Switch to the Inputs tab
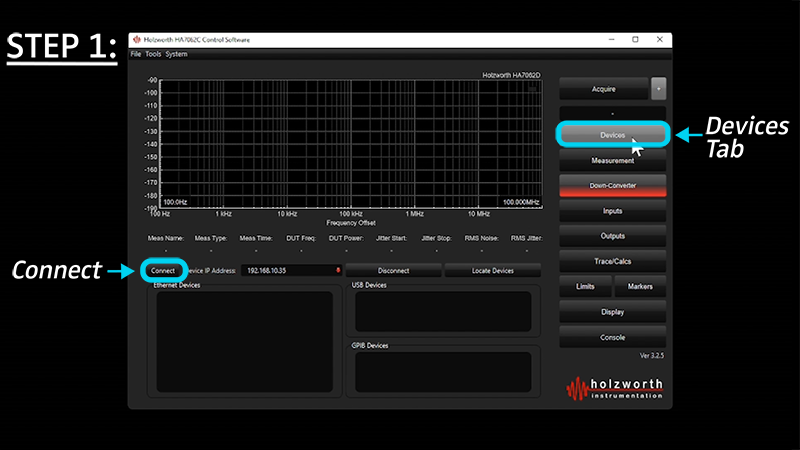The width and height of the screenshot is (800, 450). point(612,211)
